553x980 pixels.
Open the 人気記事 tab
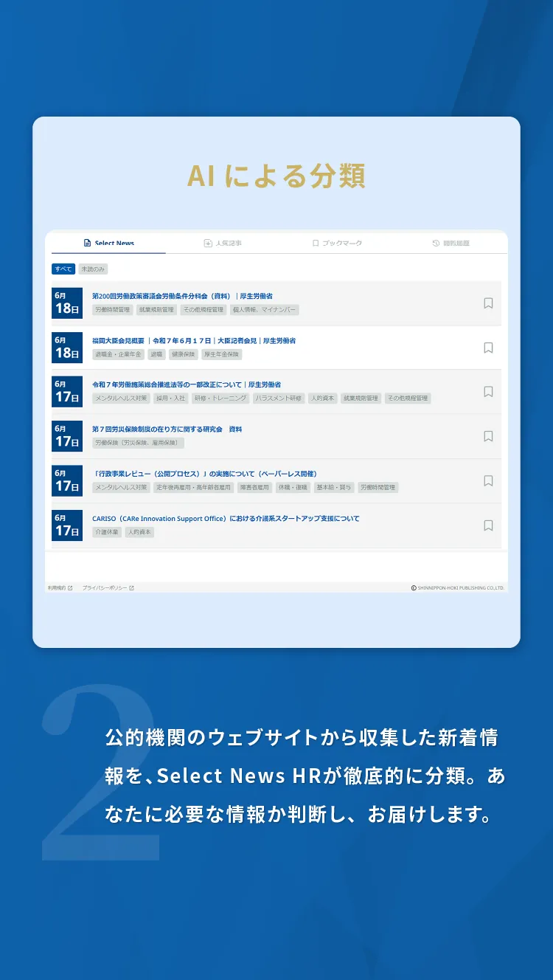coord(223,243)
